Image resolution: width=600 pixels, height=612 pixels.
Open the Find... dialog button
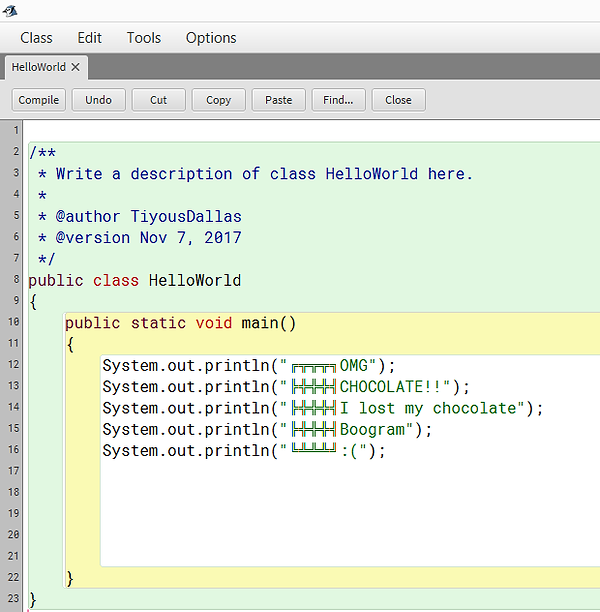pos(338,100)
